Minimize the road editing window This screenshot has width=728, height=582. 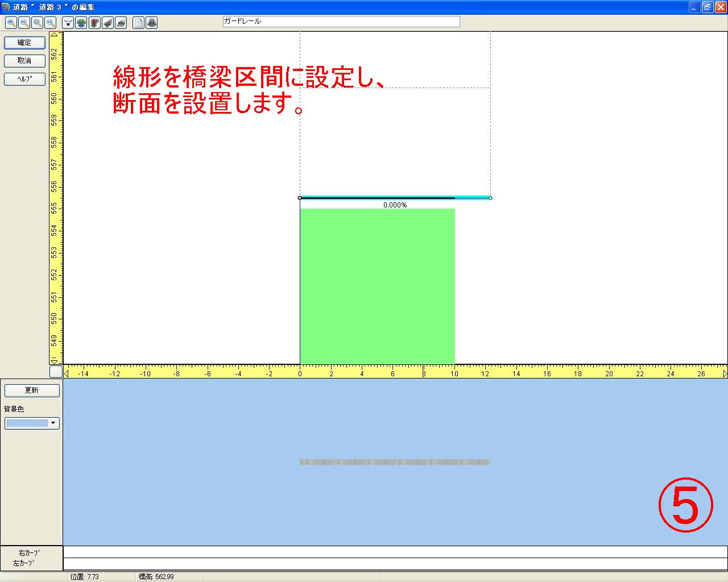pos(694,7)
